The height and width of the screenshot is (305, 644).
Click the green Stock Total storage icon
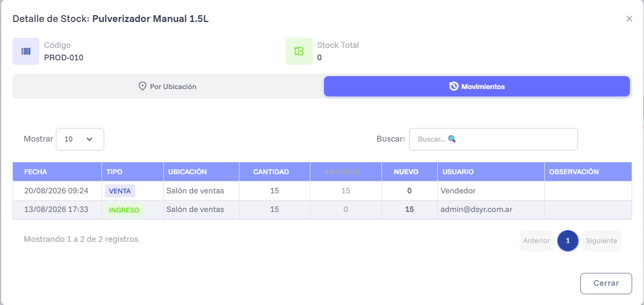(299, 51)
